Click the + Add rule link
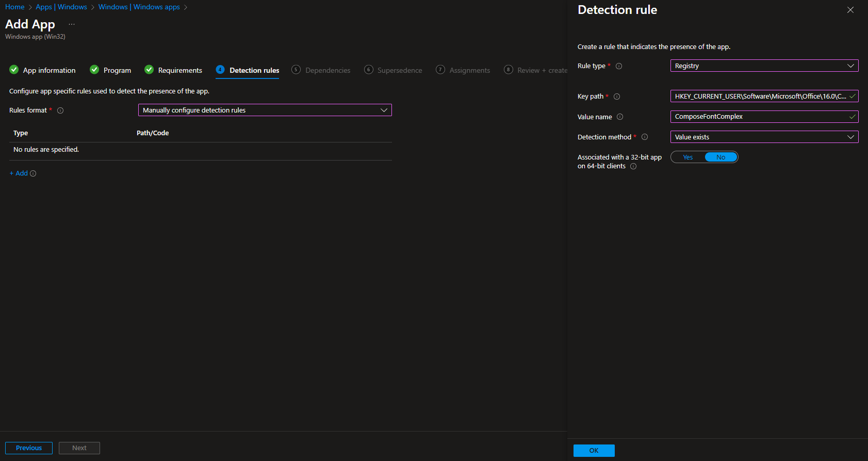Screen dimensions: 868x461 (19, 173)
